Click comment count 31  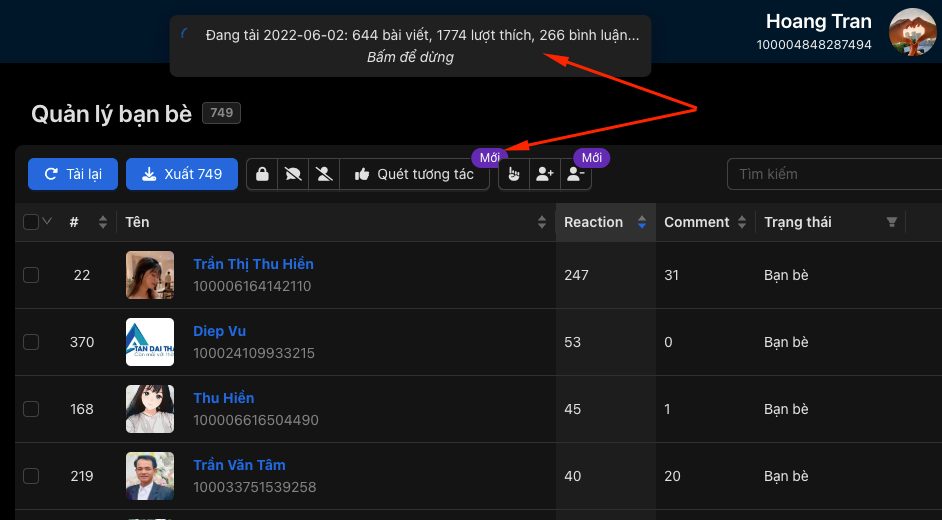[x=672, y=275]
